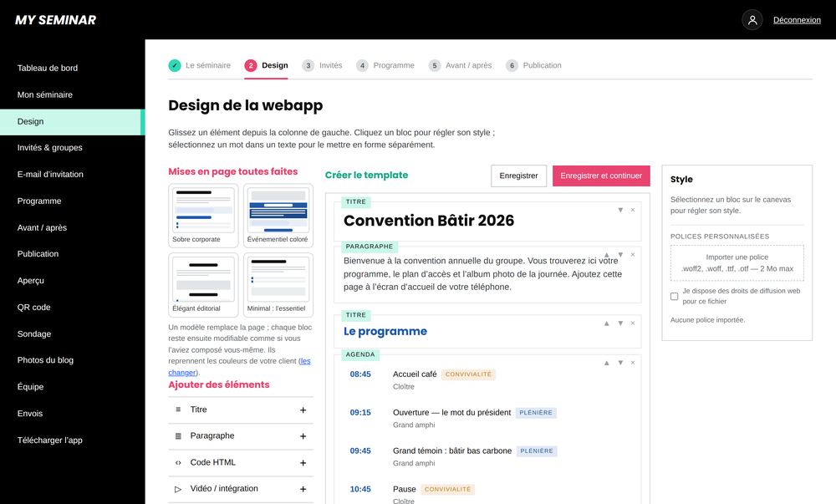Viewport: 836px width, 504px height.
Task: Open the Avant / après step tab
Action: [460, 65]
